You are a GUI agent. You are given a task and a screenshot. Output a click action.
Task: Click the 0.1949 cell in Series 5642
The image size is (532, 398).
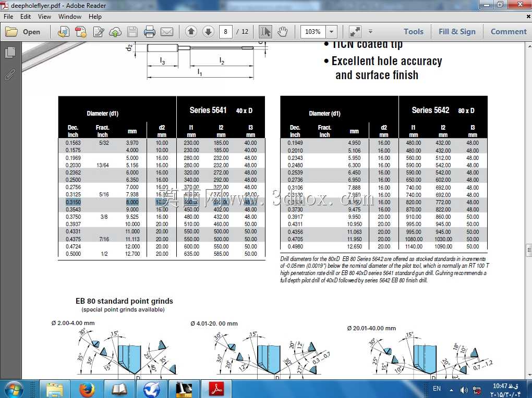pyautogui.click(x=295, y=143)
